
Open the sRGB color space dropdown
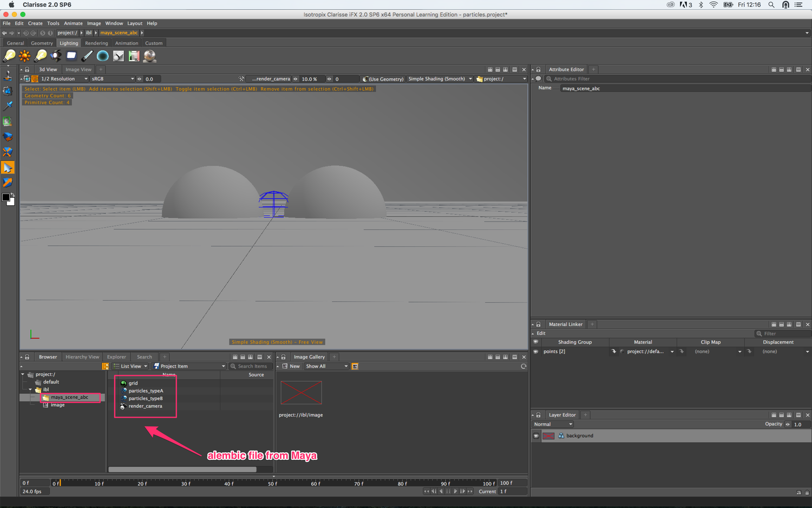[113, 79]
